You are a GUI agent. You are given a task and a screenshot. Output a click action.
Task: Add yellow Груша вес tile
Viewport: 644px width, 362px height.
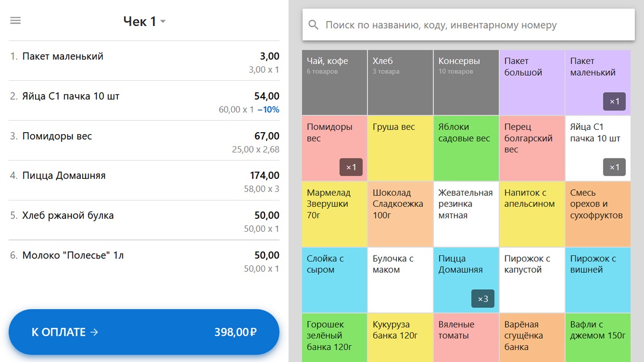coord(400,149)
